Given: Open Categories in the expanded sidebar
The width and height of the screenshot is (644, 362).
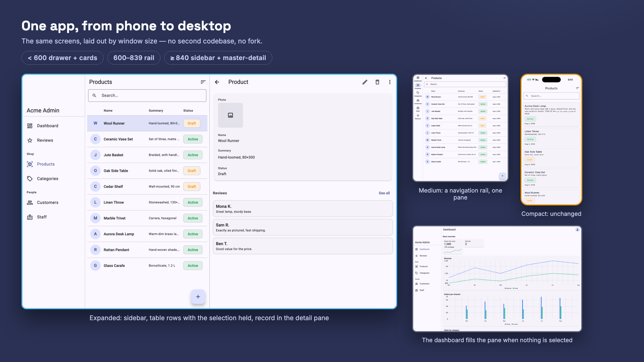Looking at the screenshot, I should pyautogui.click(x=54, y=179).
